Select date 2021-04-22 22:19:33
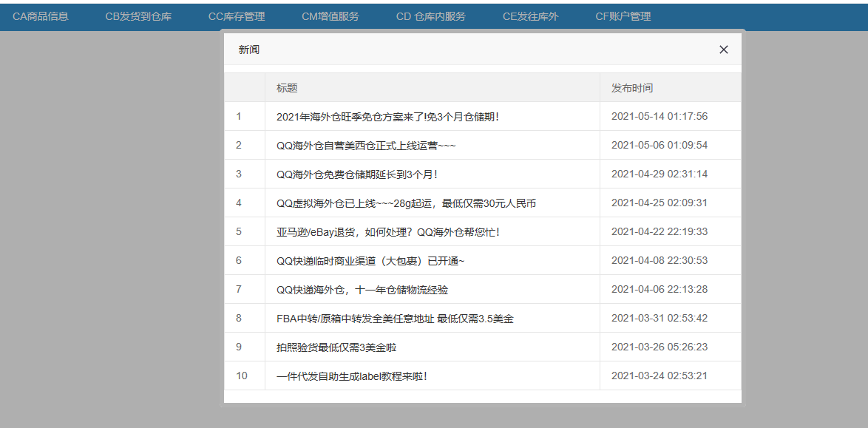This screenshot has height=428, width=868. pyautogui.click(x=660, y=231)
